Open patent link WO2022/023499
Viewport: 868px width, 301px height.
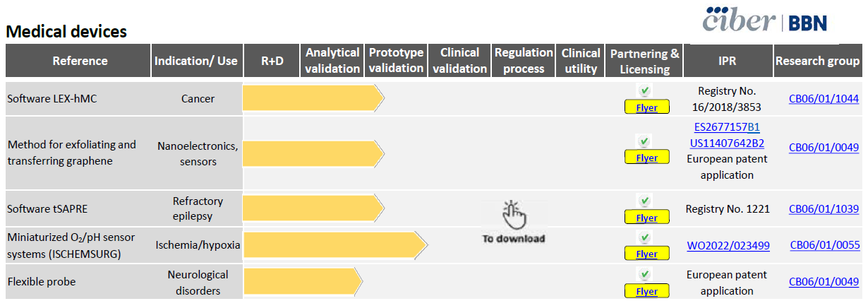pos(728,246)
